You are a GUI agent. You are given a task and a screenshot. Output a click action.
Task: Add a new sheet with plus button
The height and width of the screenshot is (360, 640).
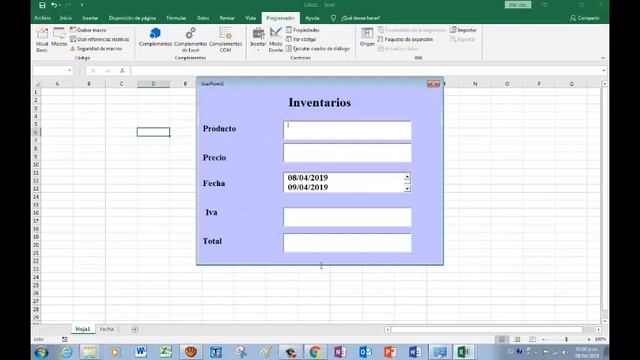(x=135, y=329)
